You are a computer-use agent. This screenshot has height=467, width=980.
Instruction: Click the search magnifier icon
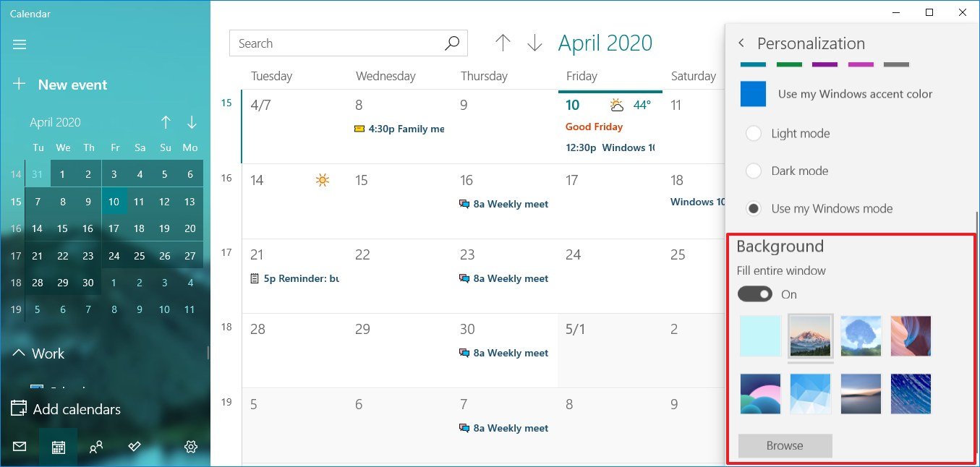pyautogui.click(x=452, y=43)
